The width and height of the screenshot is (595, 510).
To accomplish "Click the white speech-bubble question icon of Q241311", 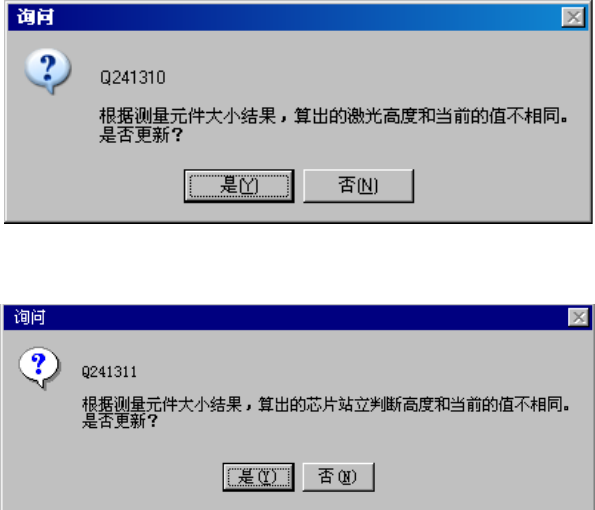I will [39, 367].
